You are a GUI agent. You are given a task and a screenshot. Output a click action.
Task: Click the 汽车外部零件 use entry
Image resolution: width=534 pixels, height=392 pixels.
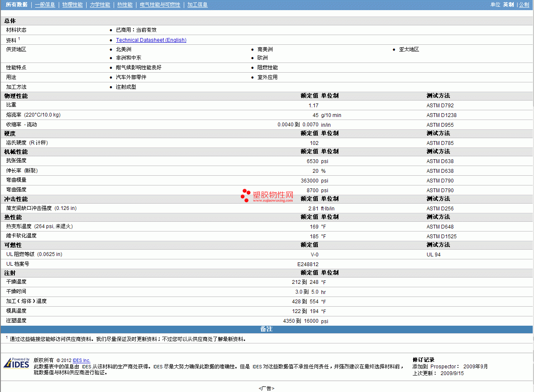(x=131, y=77)
